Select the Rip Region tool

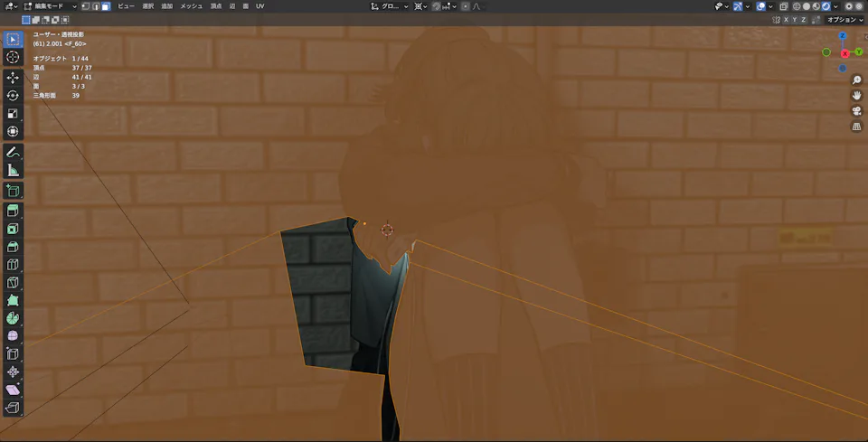click(x=13, y=408)
